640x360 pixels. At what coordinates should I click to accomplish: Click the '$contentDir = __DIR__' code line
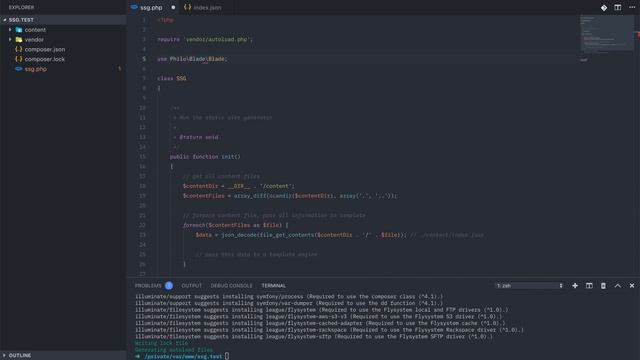click(x=239, y=186)
